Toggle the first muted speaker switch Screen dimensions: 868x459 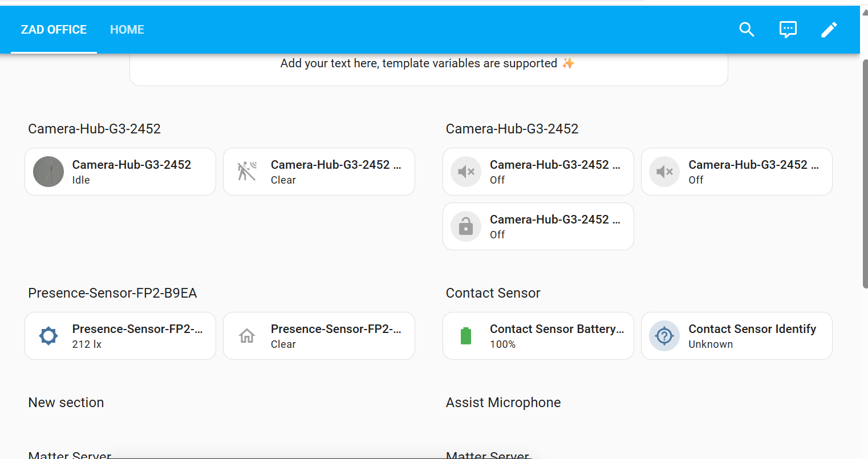(x=466, y=172)
